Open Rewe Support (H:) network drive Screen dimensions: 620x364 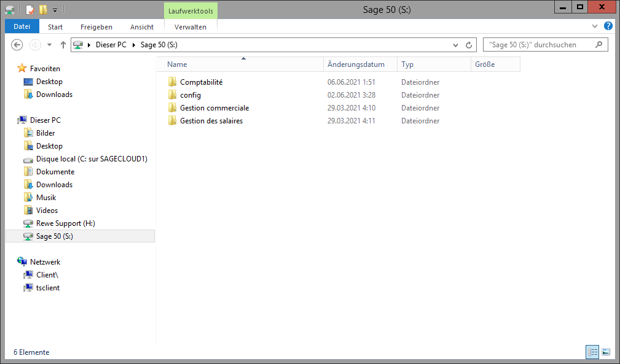click(x=65, y=223)
